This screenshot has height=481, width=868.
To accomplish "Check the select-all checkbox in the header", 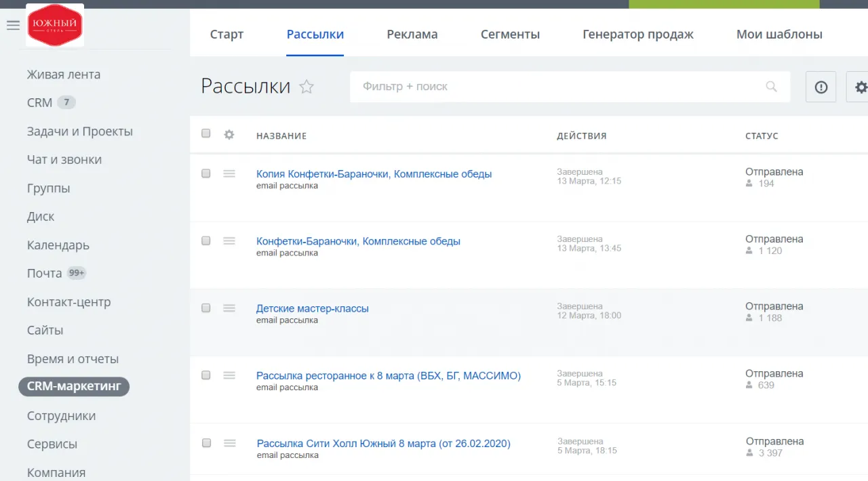I will click(x=205, y=133).
